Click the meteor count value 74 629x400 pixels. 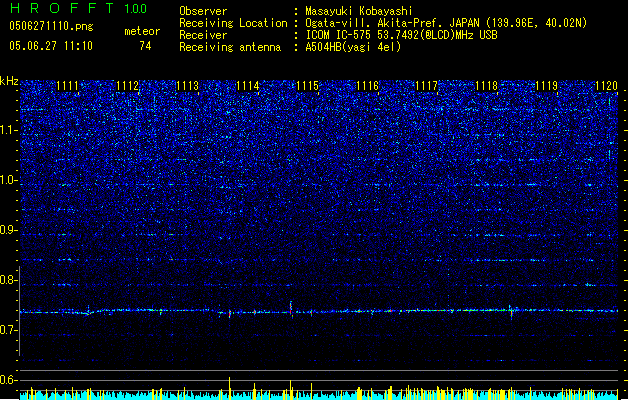point(145,46)
